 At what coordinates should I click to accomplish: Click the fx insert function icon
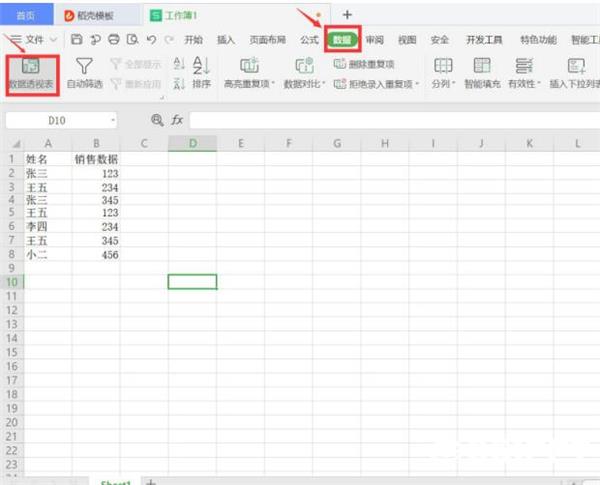177,120
